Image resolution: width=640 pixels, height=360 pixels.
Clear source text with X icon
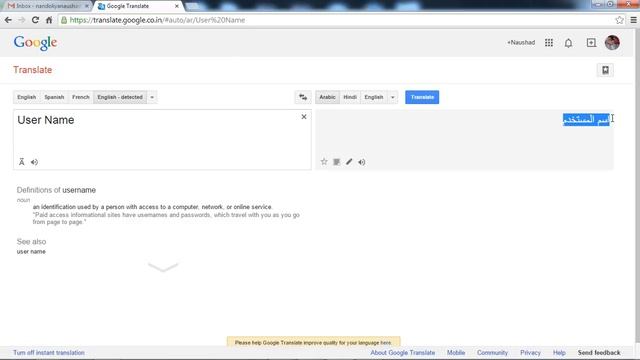tap(304, 117)
